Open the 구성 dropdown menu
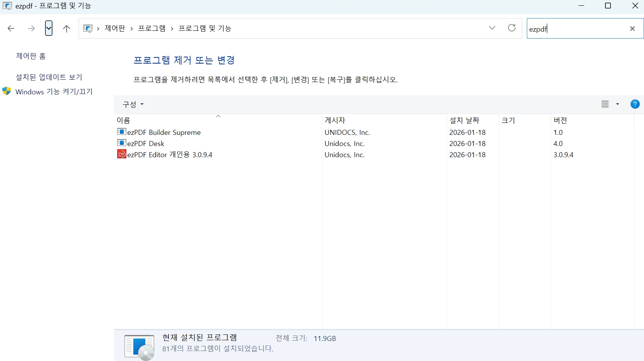Image resolution: width=644 pixels, height=361 pixels. point(133,104)
